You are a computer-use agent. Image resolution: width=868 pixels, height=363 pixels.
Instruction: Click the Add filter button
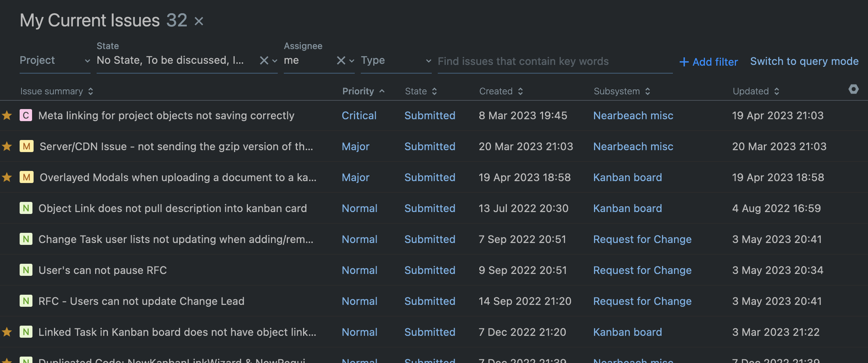[x=708, y=62]
